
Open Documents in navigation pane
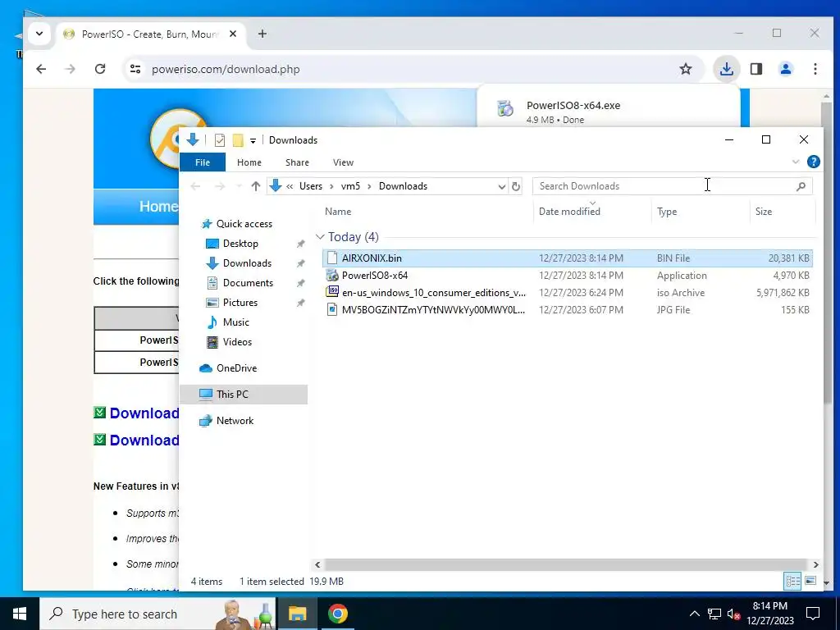click(248, 283)
